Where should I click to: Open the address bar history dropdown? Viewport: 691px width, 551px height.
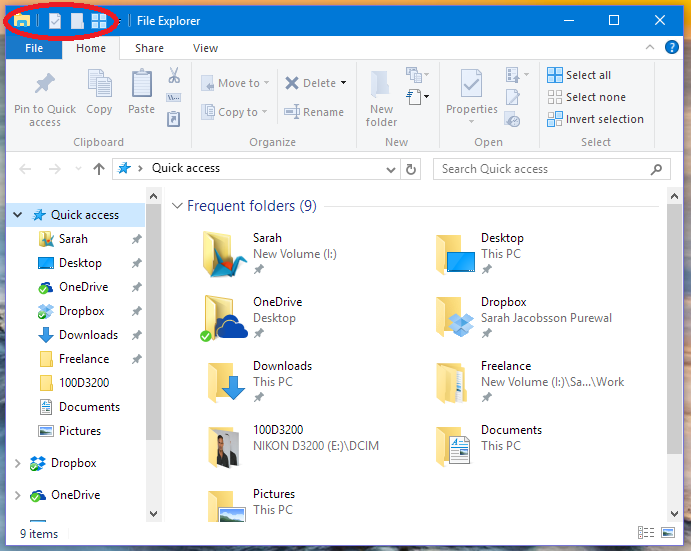coord(390,169)
